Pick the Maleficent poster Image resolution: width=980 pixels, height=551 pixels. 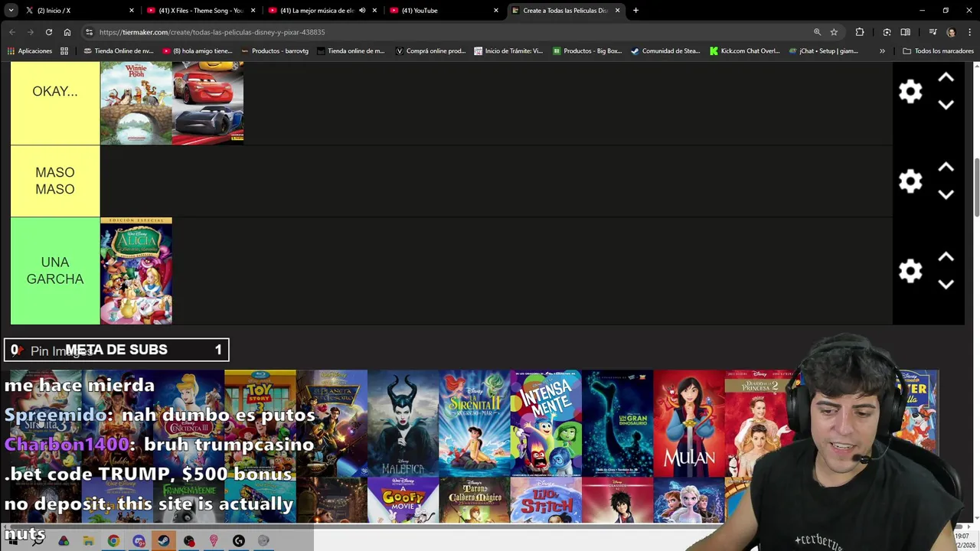pyautogui.click(x=403, y=423)
